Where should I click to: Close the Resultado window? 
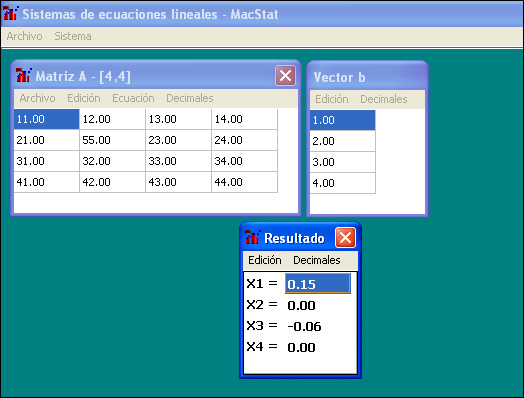pos(345,238)
